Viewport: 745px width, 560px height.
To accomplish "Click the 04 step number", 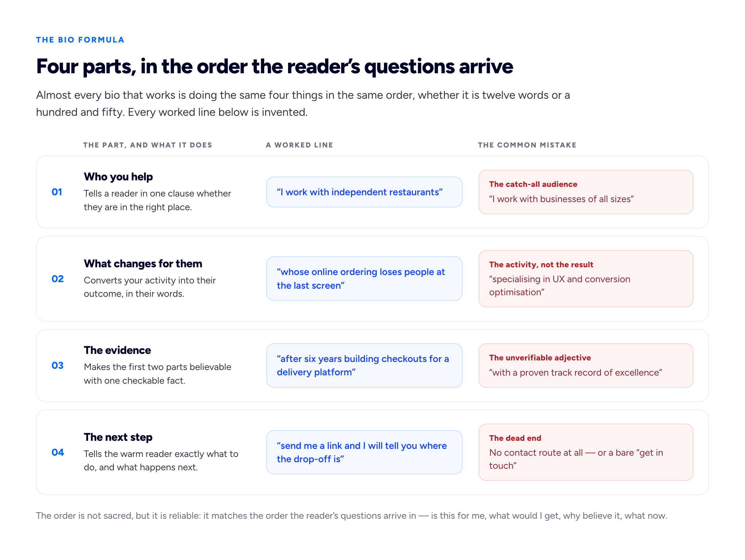I will pos(58,452).
